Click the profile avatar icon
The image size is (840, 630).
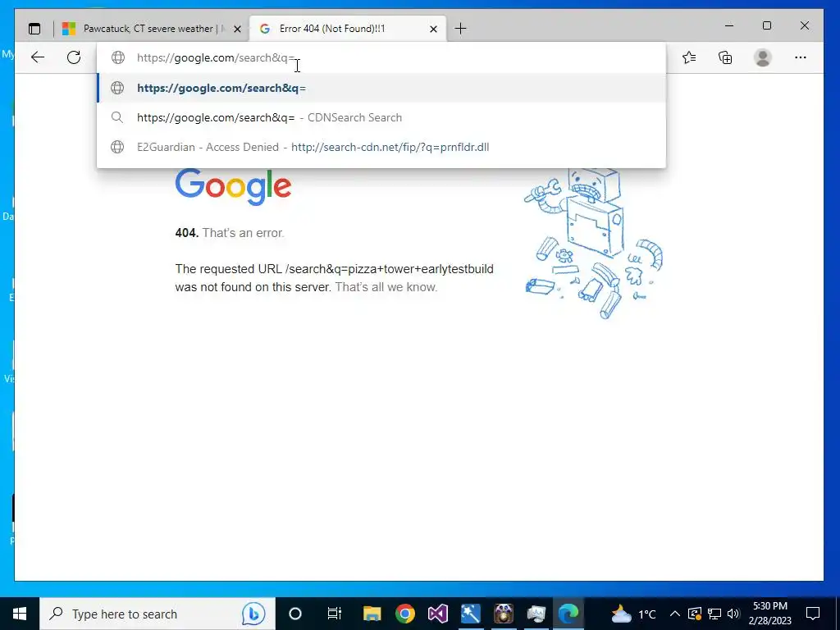point(762,57)
